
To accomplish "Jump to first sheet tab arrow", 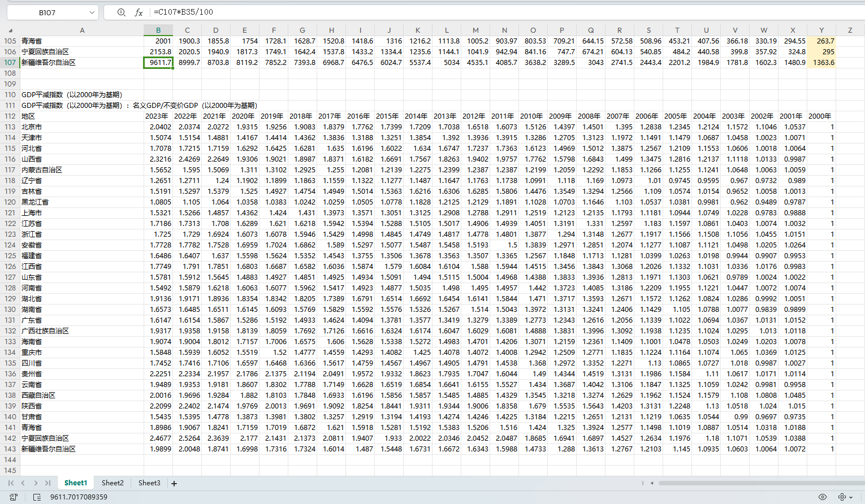I will click(11, 483).
